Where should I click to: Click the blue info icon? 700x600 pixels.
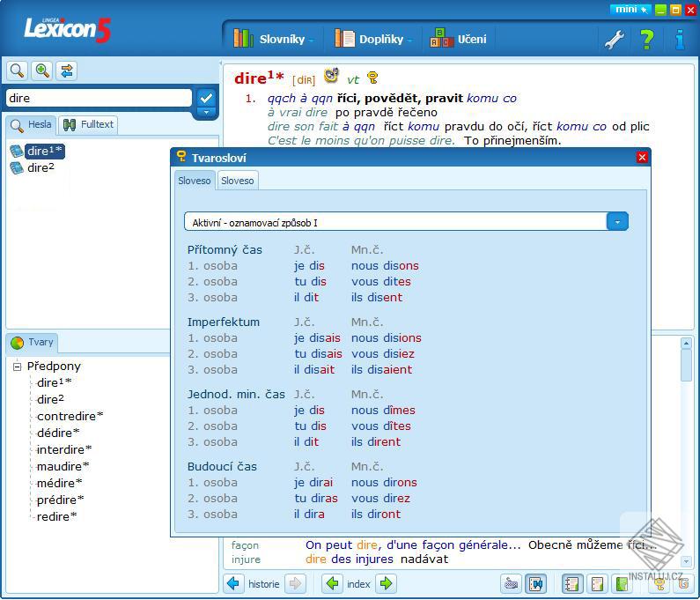pos(680,40)
